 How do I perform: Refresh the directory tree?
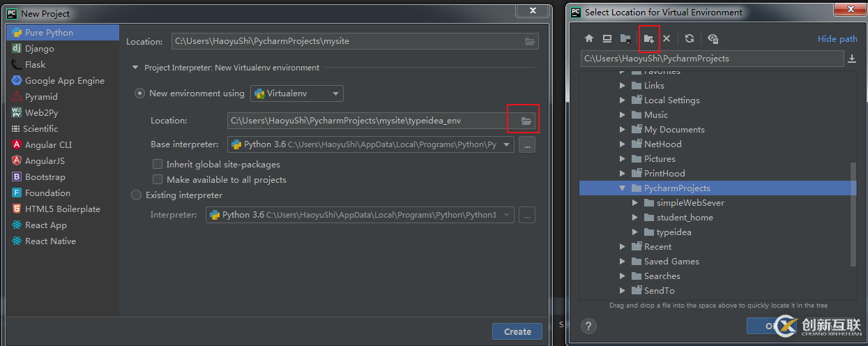tap(690, 39)
